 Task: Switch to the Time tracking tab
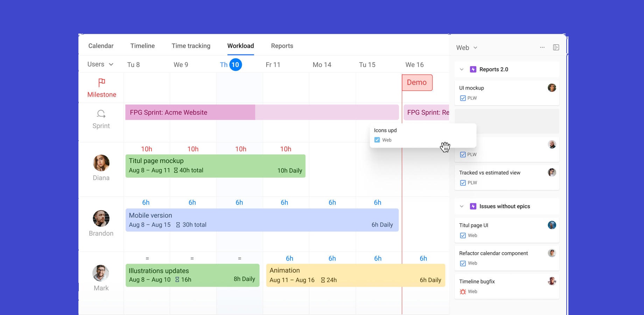coord(191,45)
